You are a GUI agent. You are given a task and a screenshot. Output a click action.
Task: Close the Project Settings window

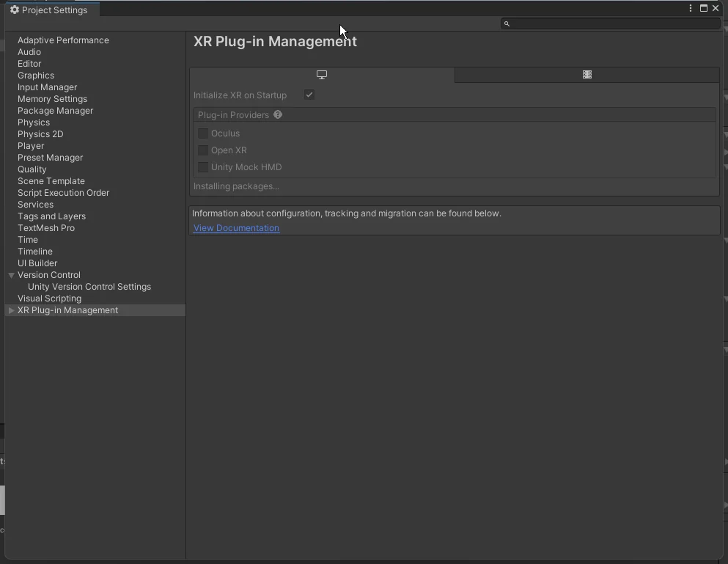pyautogui.click(x=716, y=9)
